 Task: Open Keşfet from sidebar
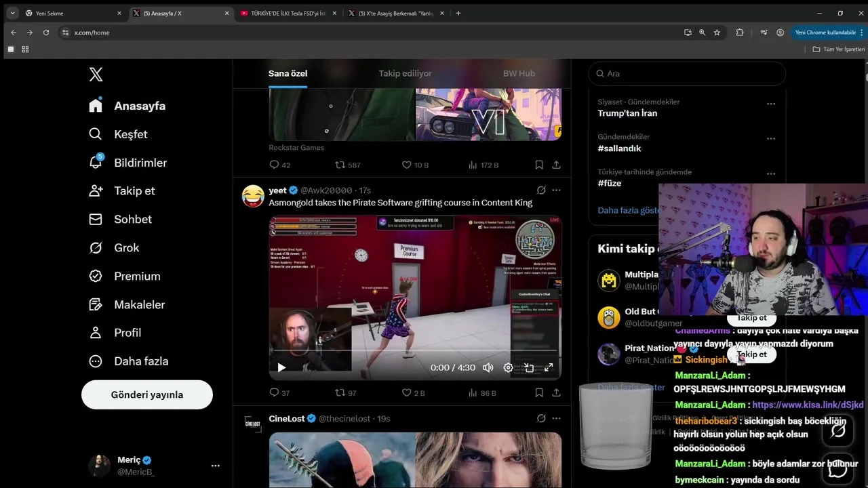[118, 134]
